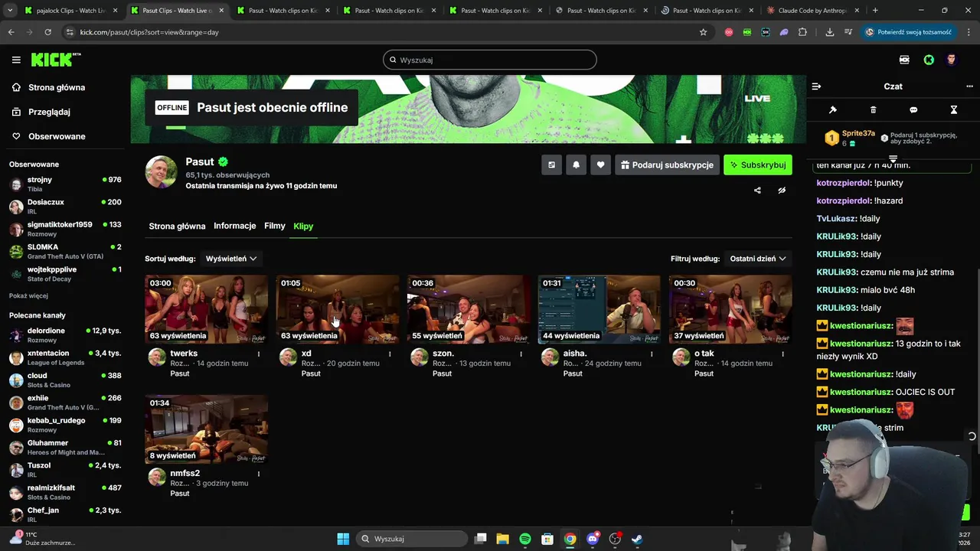The width and height of the screenshot is (980, 551).
Task: Open Chrome downloads icon
Action: (x=829, y=32)
